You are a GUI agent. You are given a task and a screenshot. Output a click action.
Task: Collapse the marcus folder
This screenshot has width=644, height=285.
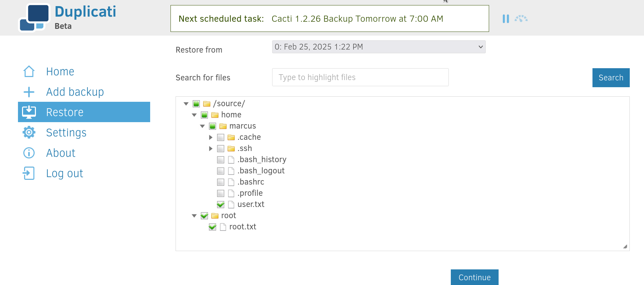click(202, 126)
